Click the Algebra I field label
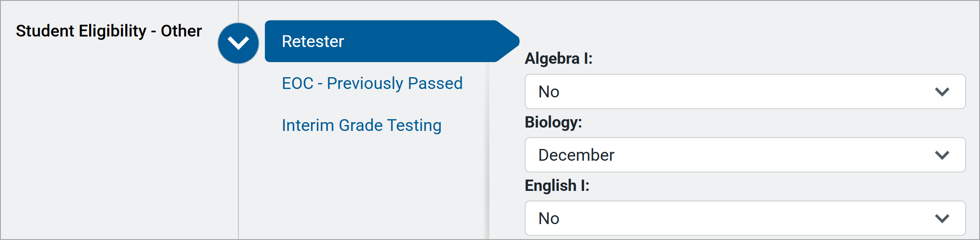The width and height of the screenshot is (980, 240). tap(558, 58)
